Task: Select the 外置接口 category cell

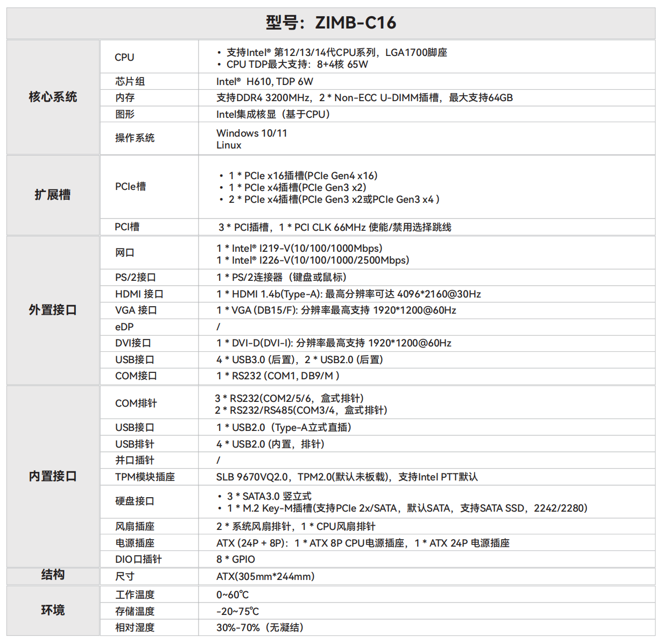Action: (x=53, y=310)
